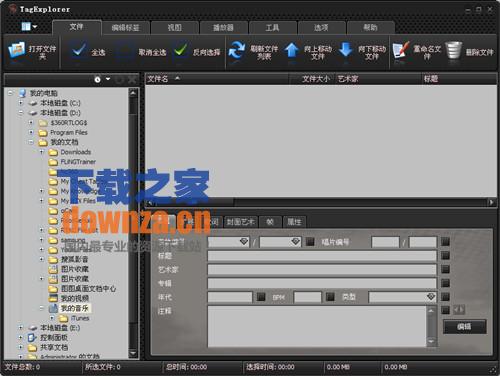Select 本地磁盘 (E:) drive in tree
Screen dimensions: 500x376
(x=60, y=328)
